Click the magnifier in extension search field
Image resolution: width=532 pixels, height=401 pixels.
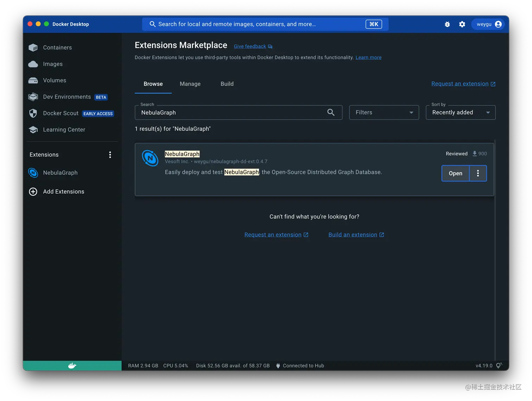(331, 112)
